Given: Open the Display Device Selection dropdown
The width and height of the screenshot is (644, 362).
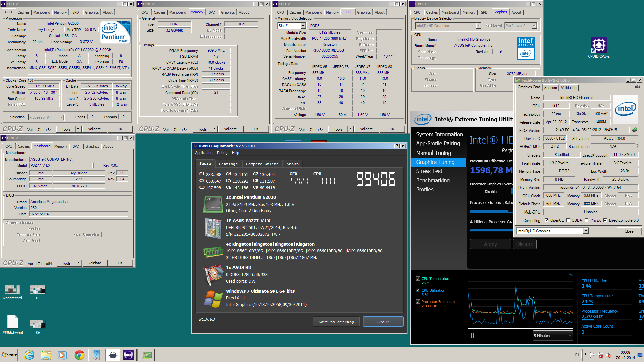Looking at the screenshot, I should tap(479, 26).
